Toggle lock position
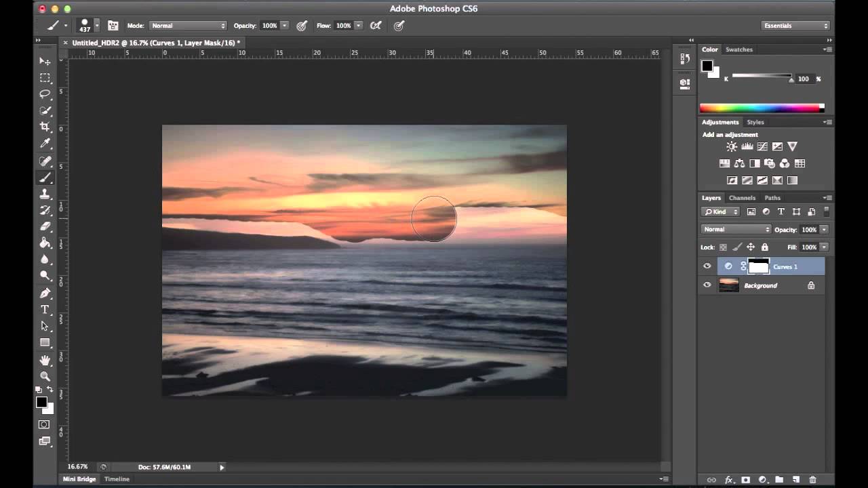The width and height of the screenshot is (868, 488). tap(751, 247)
